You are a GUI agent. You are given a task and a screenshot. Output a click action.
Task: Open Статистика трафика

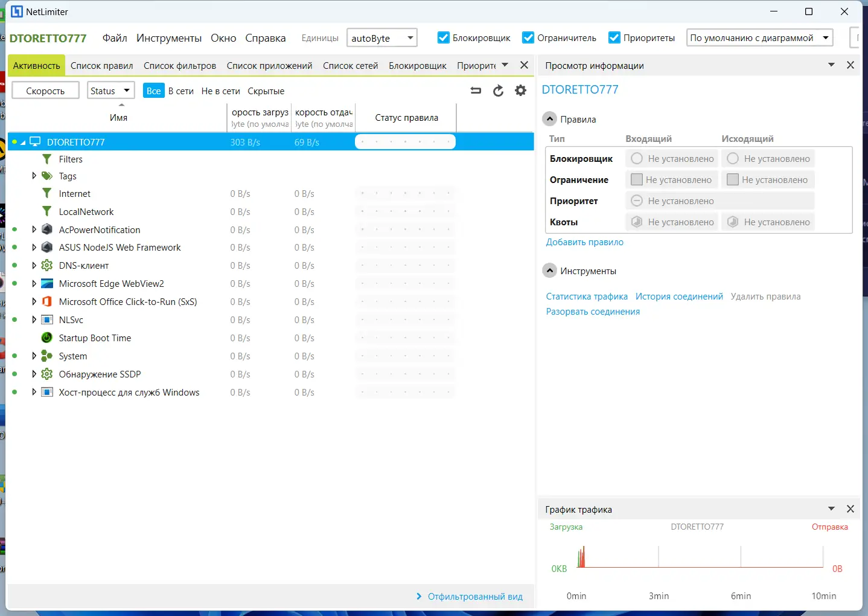pyautogui.click(x=587, y=296)
